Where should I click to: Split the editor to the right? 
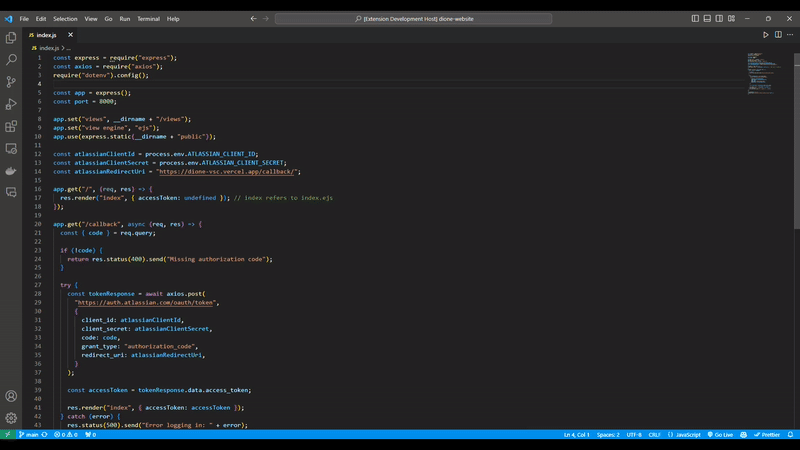[778, 35]
